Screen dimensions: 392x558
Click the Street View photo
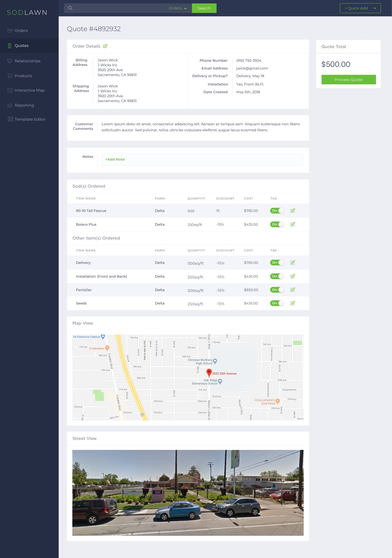point(188,493)
